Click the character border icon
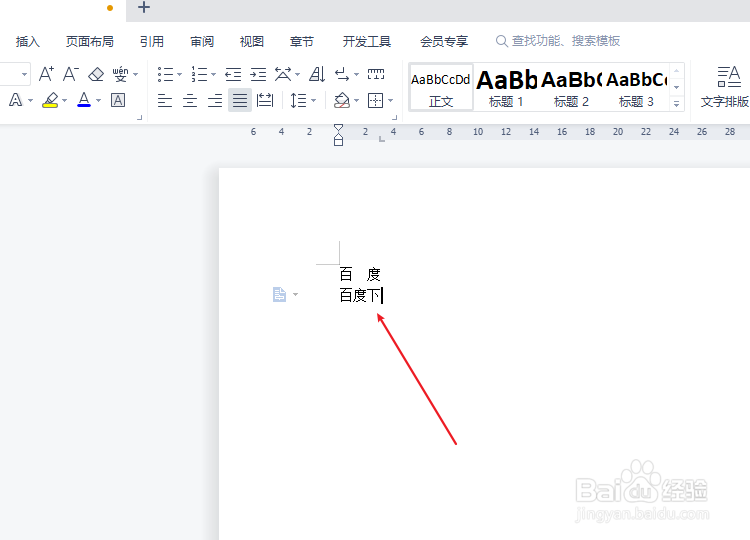 [x=118, y=100]
